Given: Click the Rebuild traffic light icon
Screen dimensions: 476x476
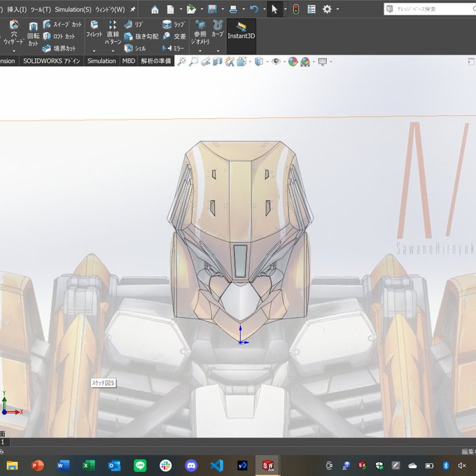Looking at the screenshot, I should tap(295, 9).
